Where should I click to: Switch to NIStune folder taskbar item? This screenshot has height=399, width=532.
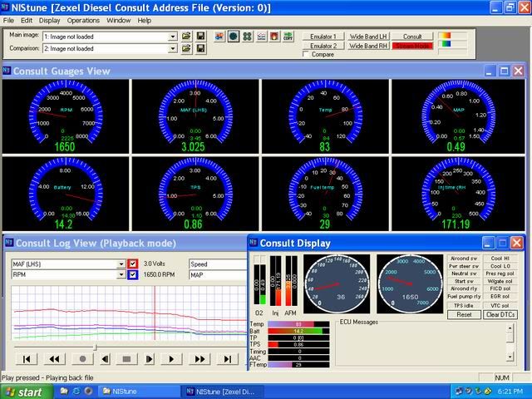pos(140,392)
